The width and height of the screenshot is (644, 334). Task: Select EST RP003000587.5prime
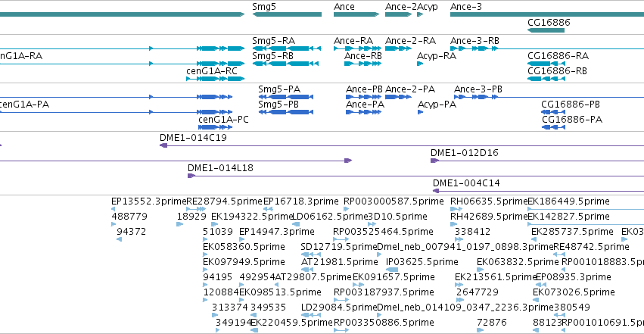tap(394, 201)
